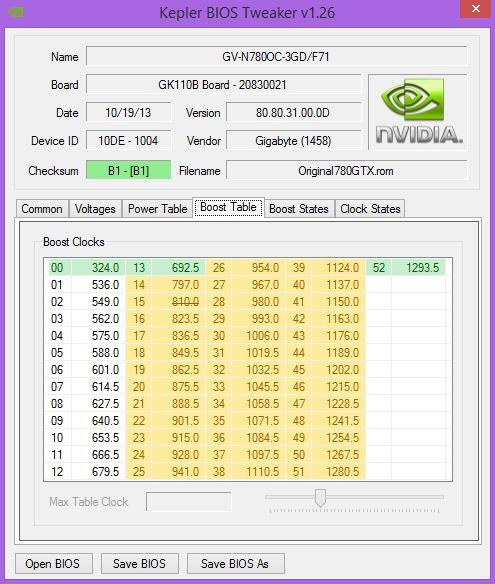Click the Vendor field Gigabyte (1458)
The width and height of the screenshot is (495, 584).
point(293,140)
